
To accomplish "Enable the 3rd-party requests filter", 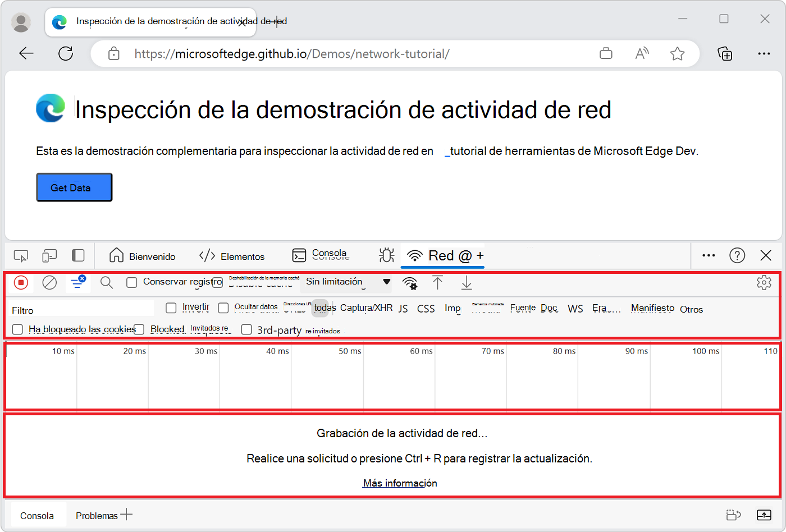I will click(x=246, y=329).
